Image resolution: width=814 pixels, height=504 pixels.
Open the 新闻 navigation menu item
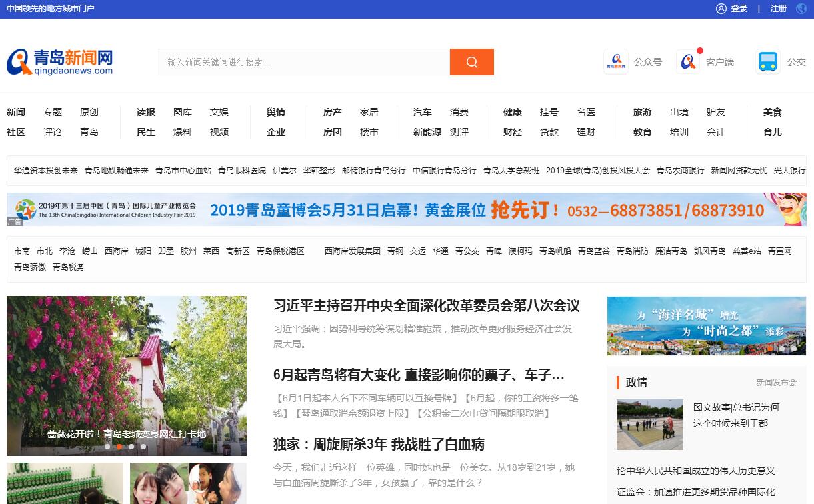[x=16, y=112]
